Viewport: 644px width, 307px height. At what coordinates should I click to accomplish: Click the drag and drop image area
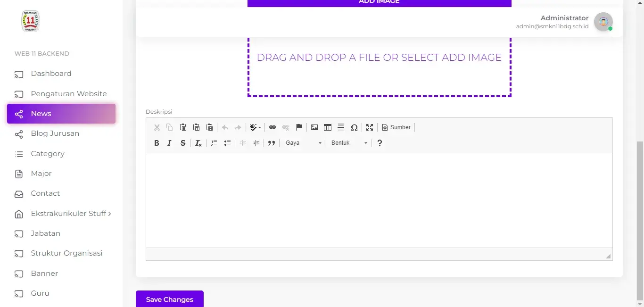coord(379,66)
